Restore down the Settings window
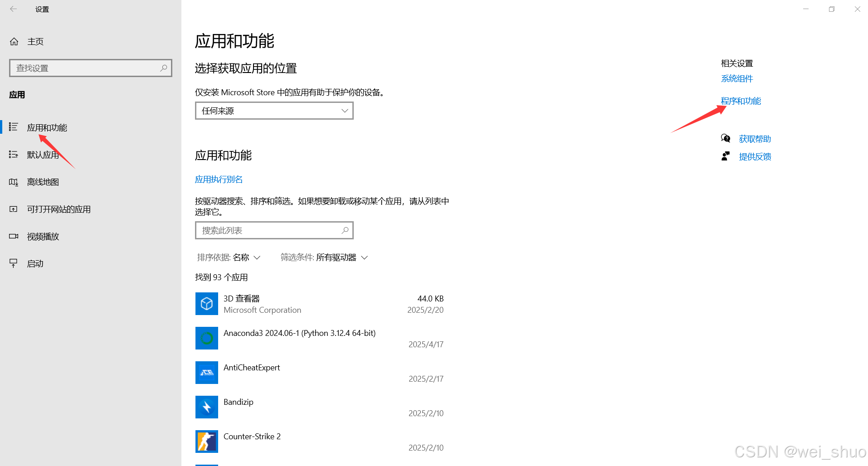868x466 pixels. click(x=832, y=9)
